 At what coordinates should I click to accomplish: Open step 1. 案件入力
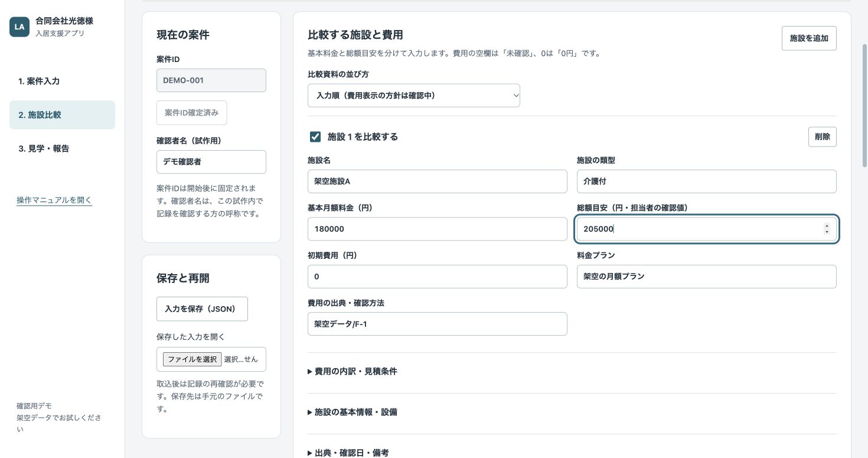(x=62, y=81)
